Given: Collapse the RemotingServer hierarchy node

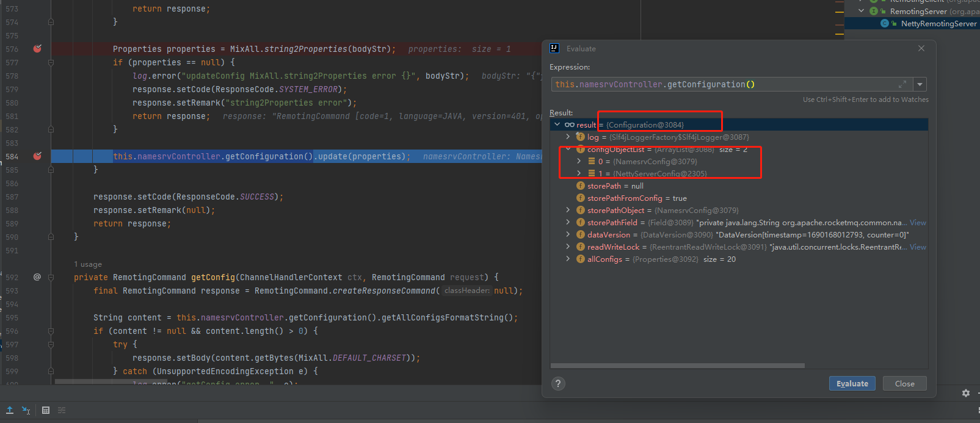Looking at the screenshot, I should pos(862,11).
